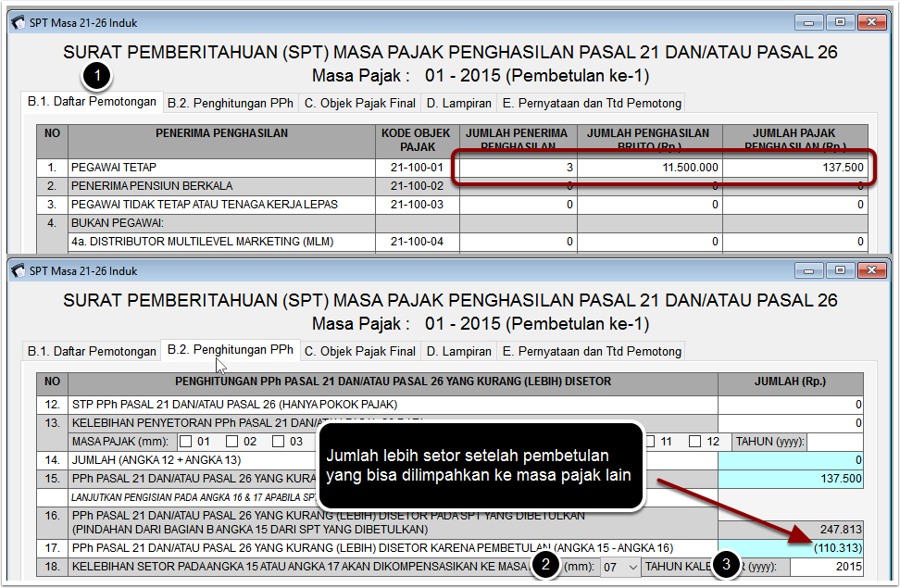Screen dimensions: 900x588
Task: Click the TAHUN KALENDER field showing 2015
Action: (827, 567)
